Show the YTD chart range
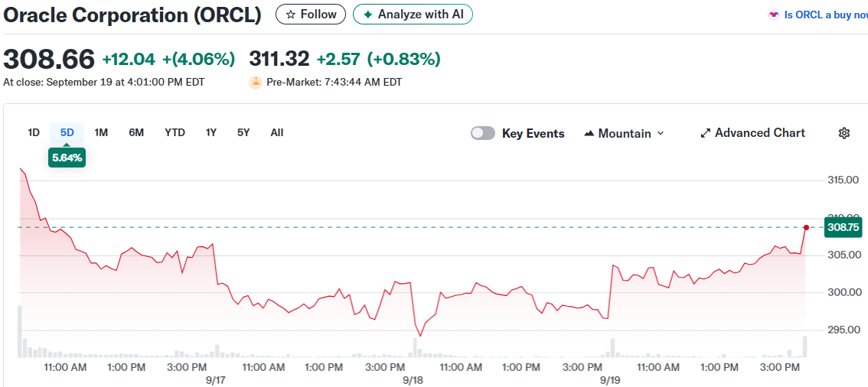 click(175, 132)
